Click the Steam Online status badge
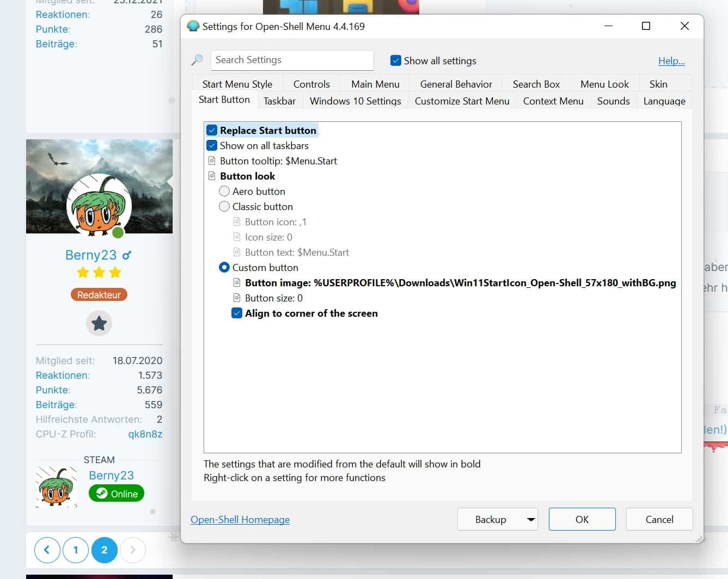Screen dimensions: 728x579 [117, 494]
